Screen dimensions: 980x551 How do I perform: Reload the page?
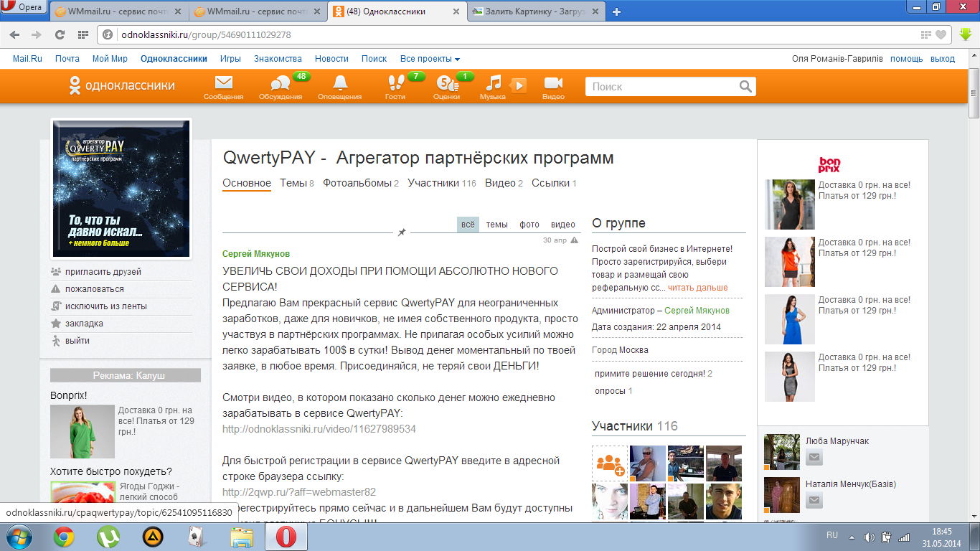60,34
